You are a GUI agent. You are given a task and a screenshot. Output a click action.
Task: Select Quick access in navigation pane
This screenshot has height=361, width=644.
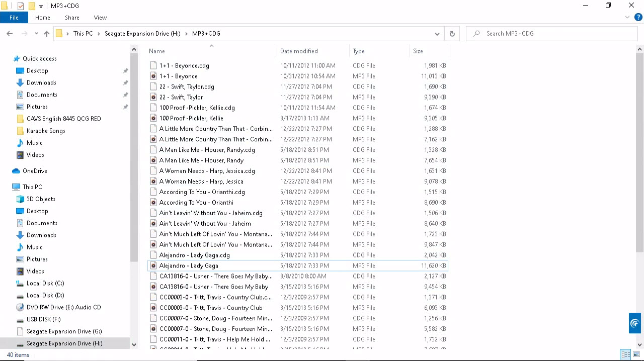click(40, 59)
